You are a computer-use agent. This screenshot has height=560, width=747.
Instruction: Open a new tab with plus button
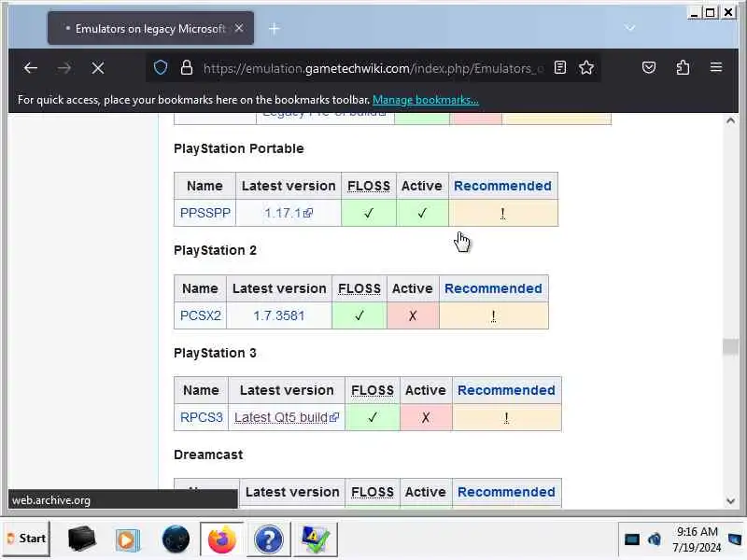274,29
